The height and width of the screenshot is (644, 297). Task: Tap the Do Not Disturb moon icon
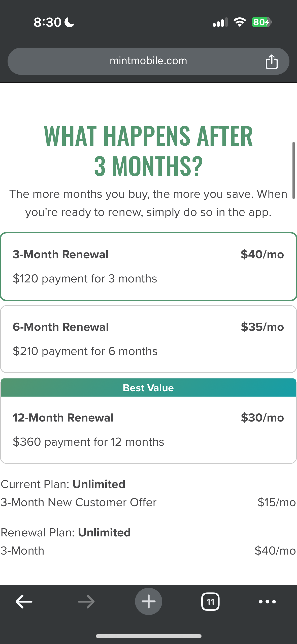click(x=69, y=22)
